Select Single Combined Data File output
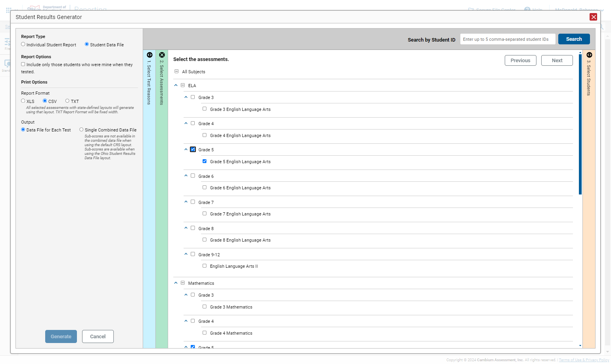The width and height of the screenshot is (611, 364). (x=81, y=130)
